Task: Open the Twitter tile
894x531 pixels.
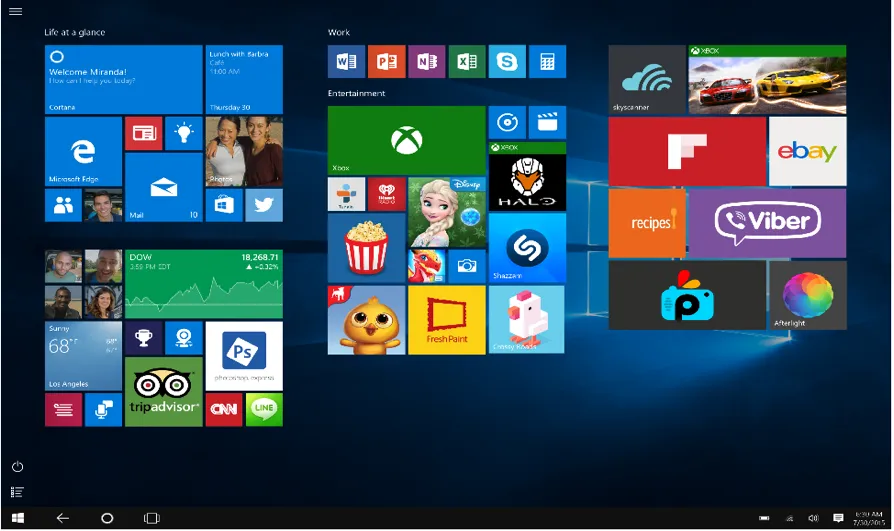Action: (264, 205)
